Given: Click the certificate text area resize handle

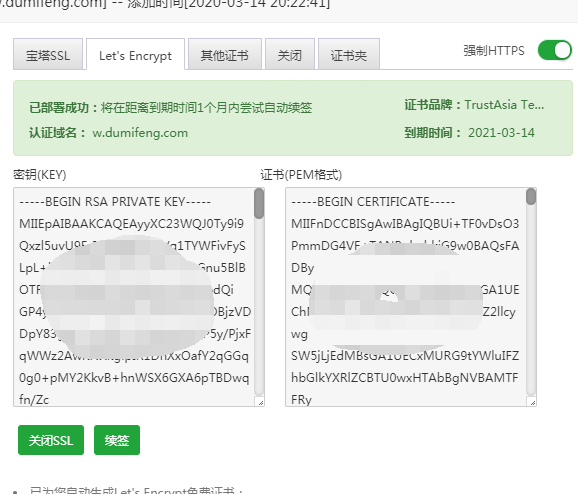Looking at the screenshot, I should (x=532, y=402).
